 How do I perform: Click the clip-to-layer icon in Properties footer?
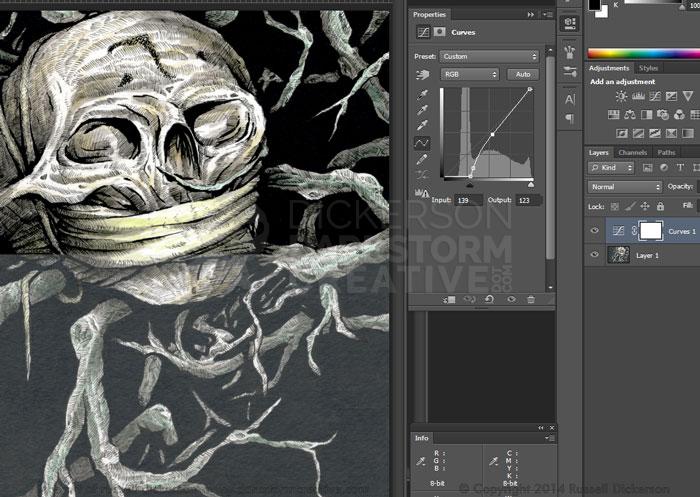(x=449, y=300)
